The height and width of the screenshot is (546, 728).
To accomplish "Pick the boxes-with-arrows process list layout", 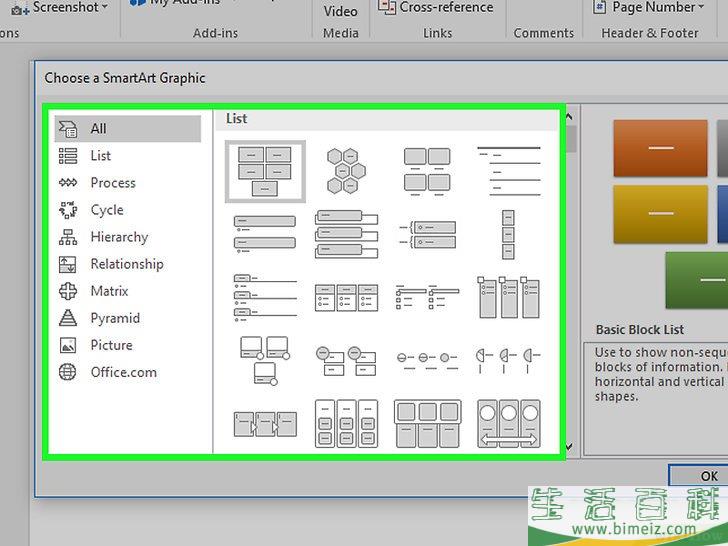I will 265,424.
